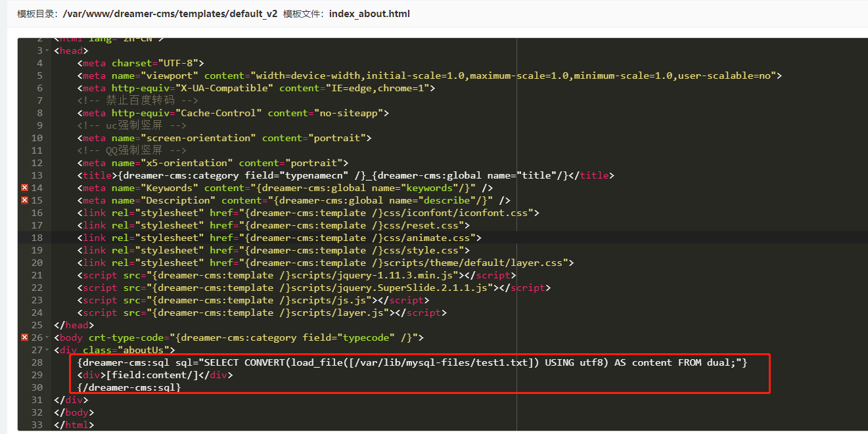Click the div class aboutUs line
Screen dimensions: 868x434
coord(114,350)
